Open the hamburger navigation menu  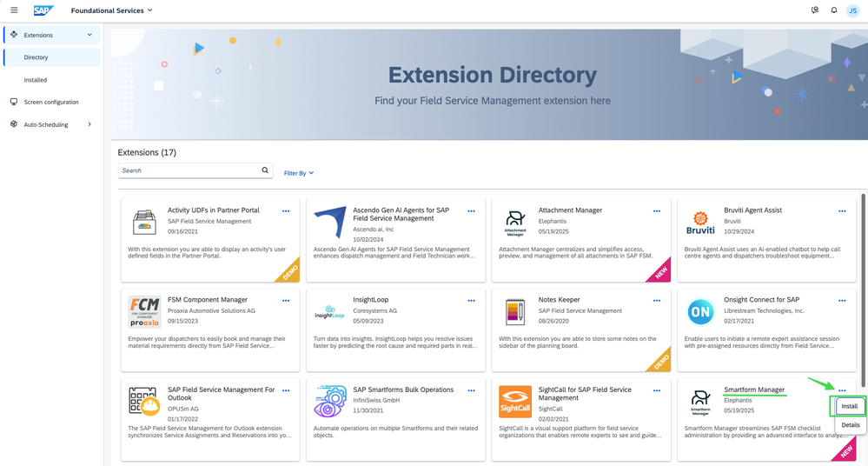click(13, 10)
